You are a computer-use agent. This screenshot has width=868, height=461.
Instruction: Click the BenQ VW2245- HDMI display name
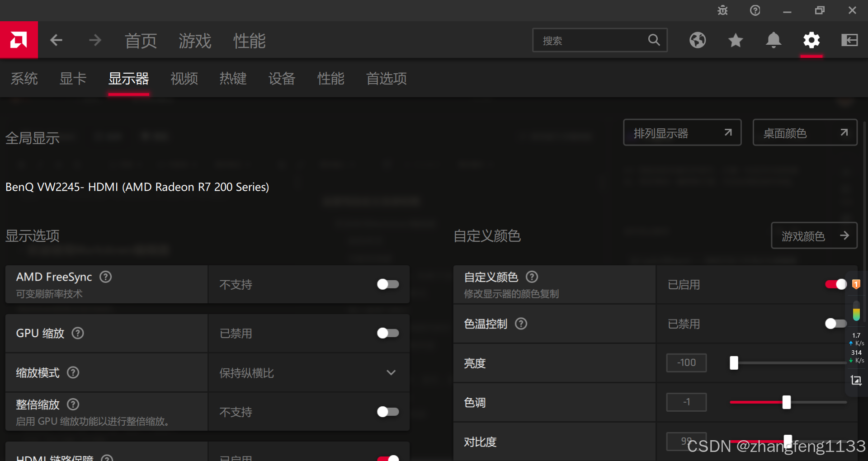point(137,187)
